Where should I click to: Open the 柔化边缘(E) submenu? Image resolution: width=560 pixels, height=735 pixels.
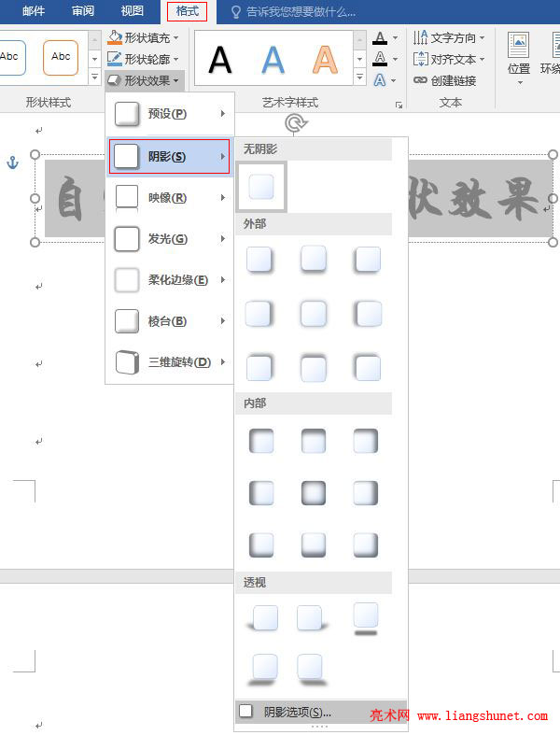[170, 280]
